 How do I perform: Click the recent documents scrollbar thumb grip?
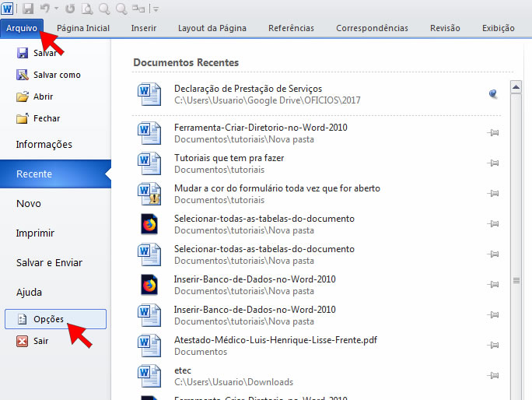(516, 280)
